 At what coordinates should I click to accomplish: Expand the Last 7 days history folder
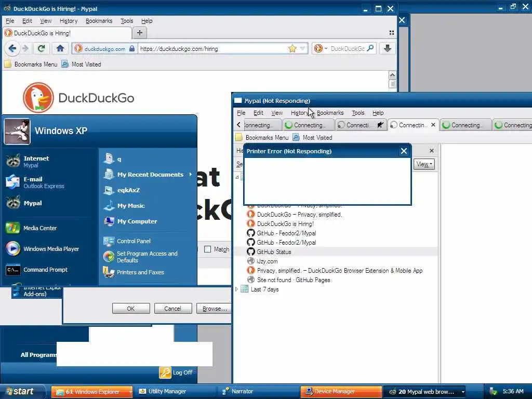236,289
